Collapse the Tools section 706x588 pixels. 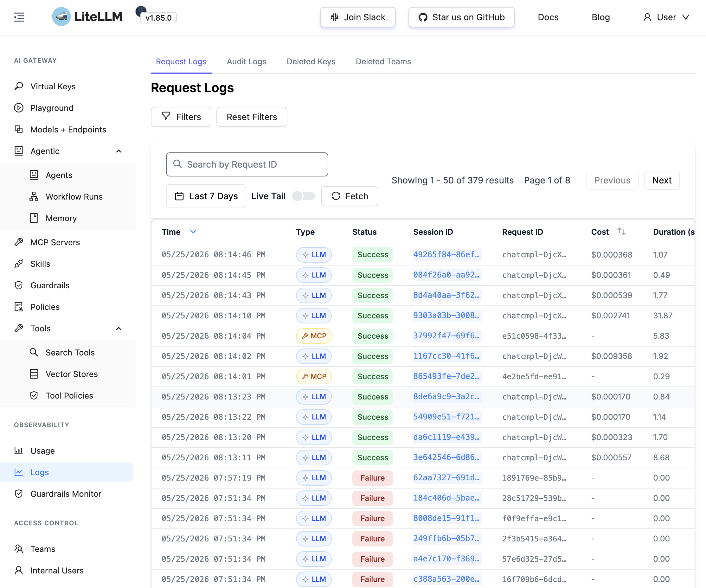(x=119, y=329)
